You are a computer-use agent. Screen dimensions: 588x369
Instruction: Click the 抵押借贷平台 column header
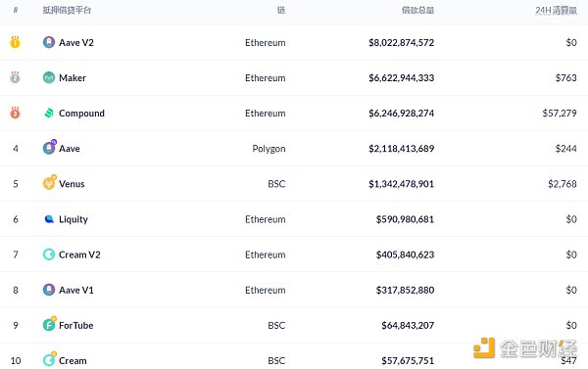point(67,10)
